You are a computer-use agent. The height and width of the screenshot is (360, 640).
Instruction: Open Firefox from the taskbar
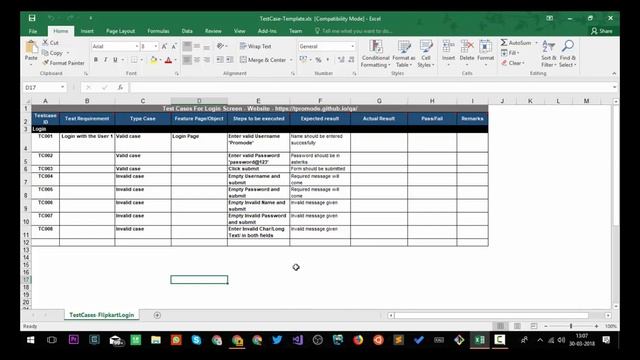pos(358,340)
